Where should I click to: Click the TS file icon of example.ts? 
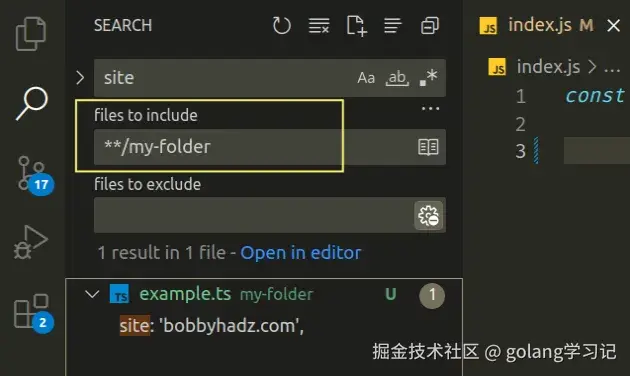click(119, 294)
